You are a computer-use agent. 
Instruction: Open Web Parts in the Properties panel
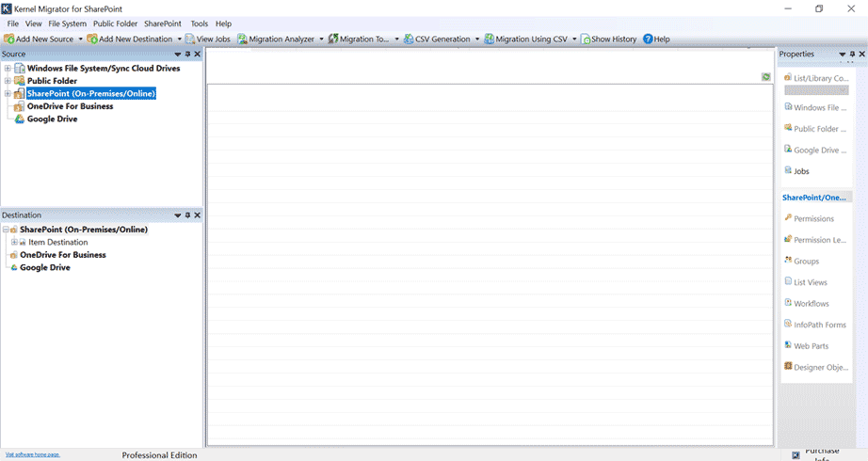point(807,346)
